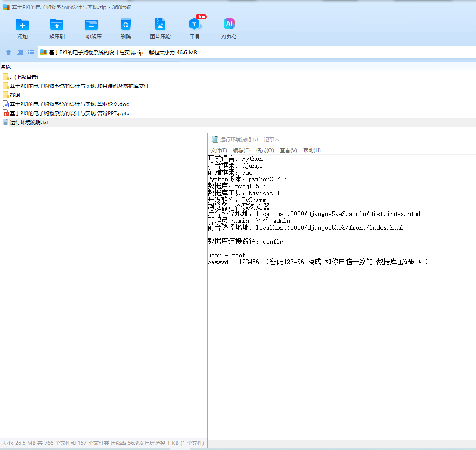Sort by the 名称 column header
This screenshot has width=476, height=450.
tap(6, 67)
